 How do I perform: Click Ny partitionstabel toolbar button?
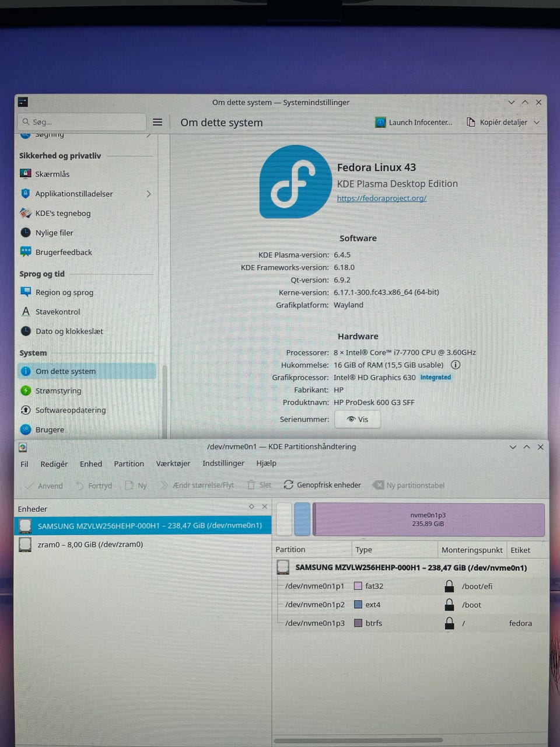pyautogui.click(x=409, y=485)
